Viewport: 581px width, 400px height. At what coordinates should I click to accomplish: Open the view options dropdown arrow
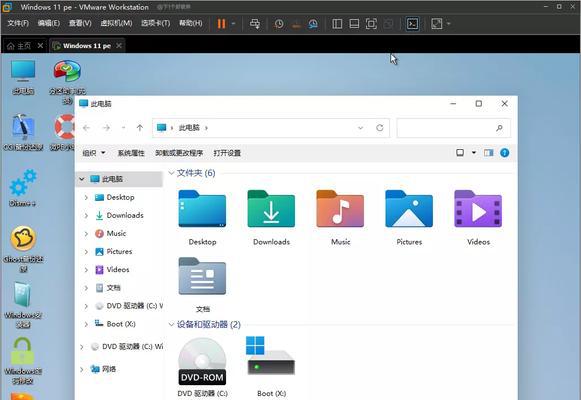tap(474, 153)
